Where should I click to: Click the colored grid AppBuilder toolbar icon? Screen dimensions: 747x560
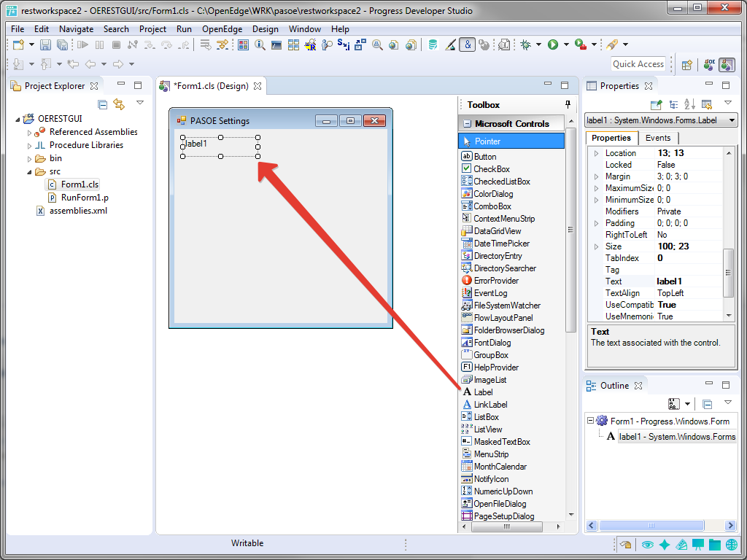[244, 44]
